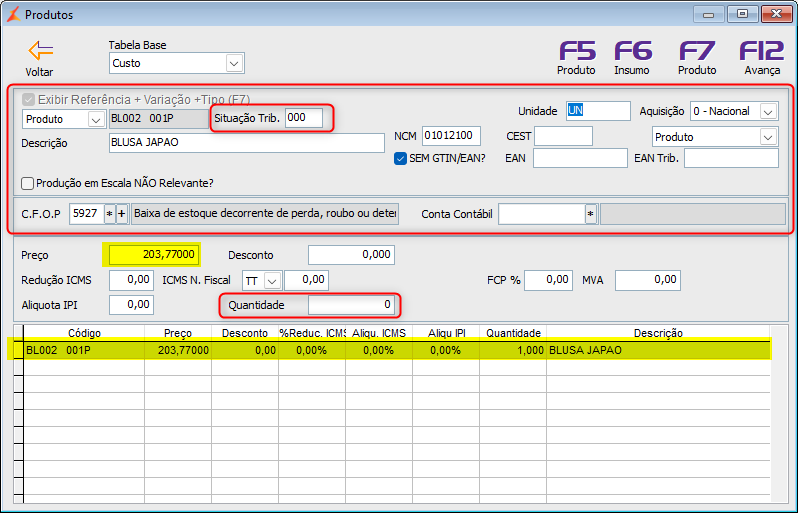Open the ICMS N. Fiscal TT dropdown

click(273, 280)
